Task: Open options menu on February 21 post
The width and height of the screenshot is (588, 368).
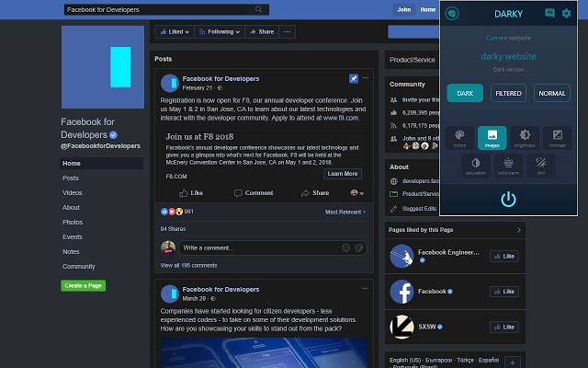Action: click(365, 77)
